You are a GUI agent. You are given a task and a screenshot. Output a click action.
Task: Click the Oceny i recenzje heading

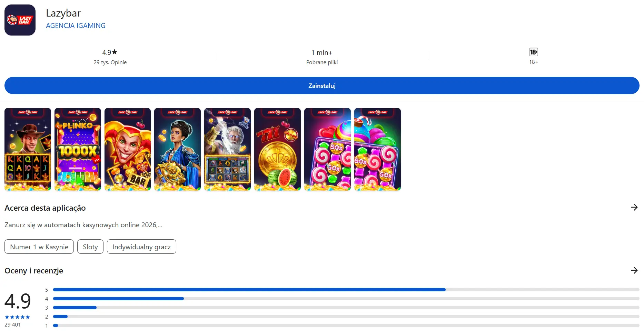(34, 271)
